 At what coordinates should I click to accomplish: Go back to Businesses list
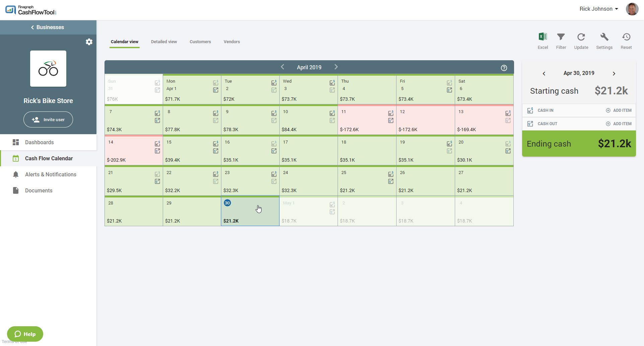(48, 27)
